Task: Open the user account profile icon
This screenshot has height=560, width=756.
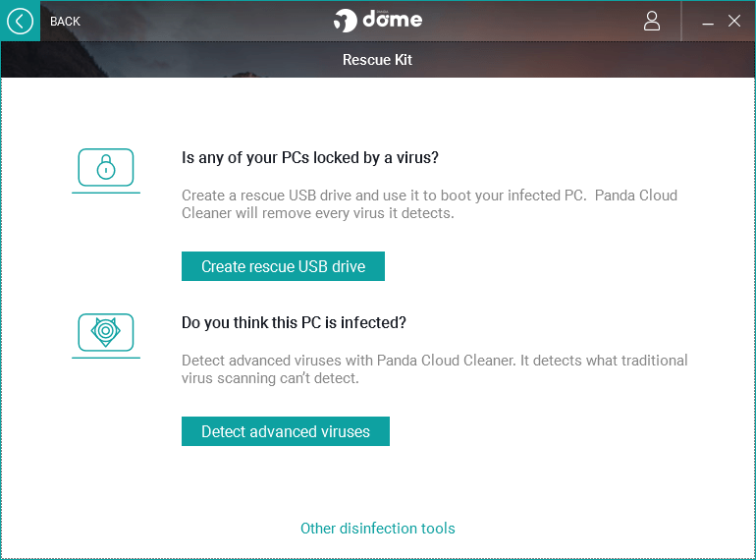Action: [x=652, y=21]
